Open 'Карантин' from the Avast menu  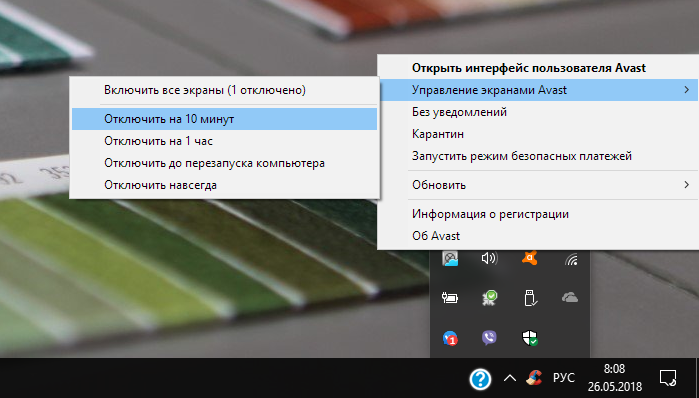click(438, 134)
